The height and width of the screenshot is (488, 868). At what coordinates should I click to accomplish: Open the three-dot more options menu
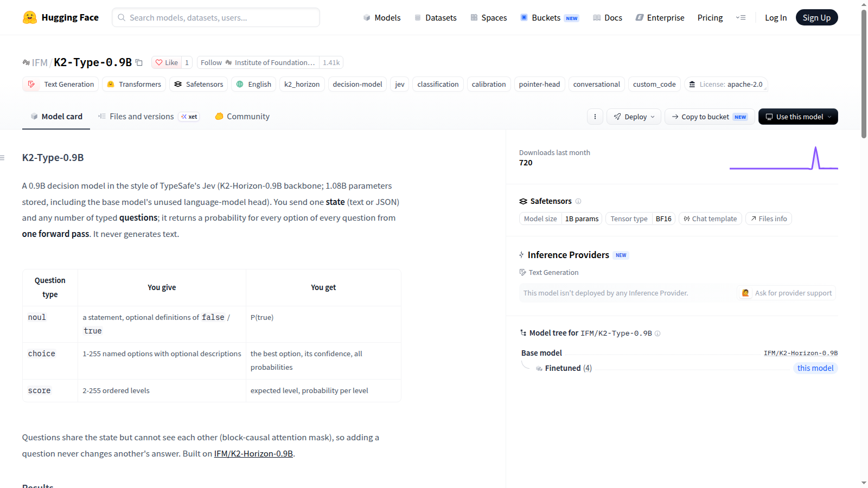[595, 117]
